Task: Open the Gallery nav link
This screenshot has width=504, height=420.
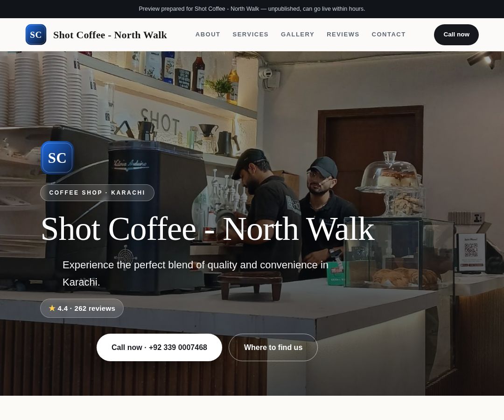Action: (298, 35)
